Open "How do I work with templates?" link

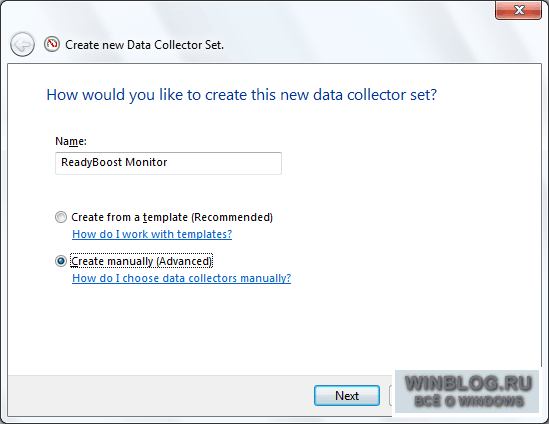tap(152, 234)
